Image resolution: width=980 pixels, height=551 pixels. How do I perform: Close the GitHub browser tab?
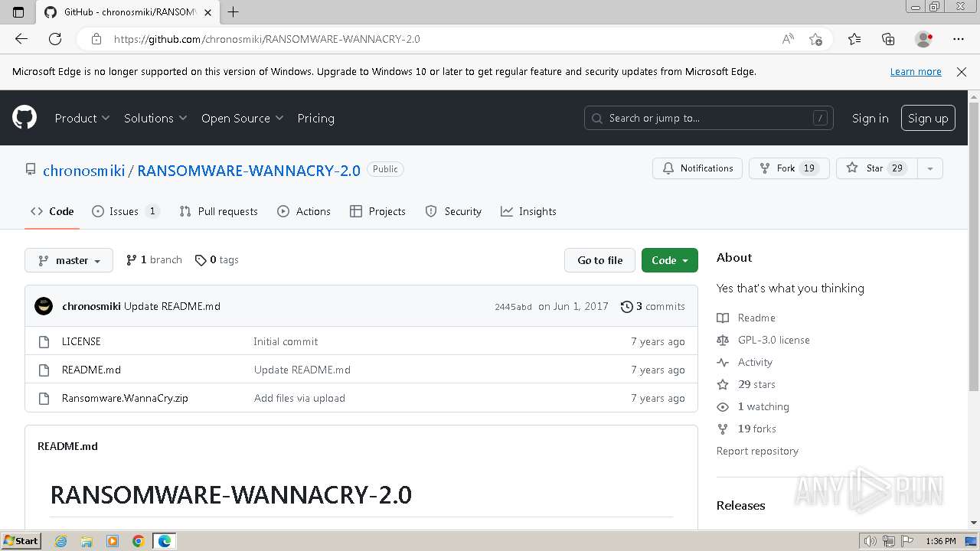click(x=207, y=12)
